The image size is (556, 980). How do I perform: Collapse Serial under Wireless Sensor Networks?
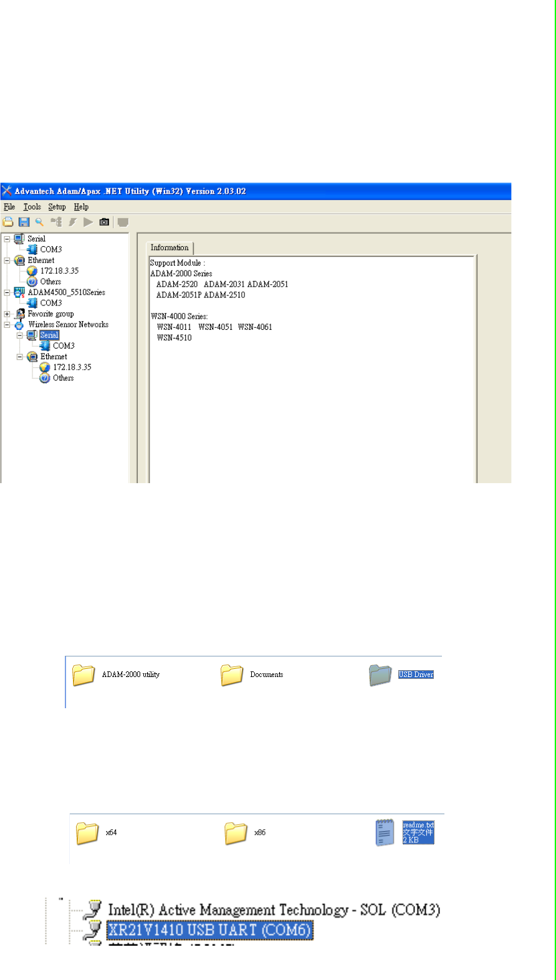[x=20, y=335]
